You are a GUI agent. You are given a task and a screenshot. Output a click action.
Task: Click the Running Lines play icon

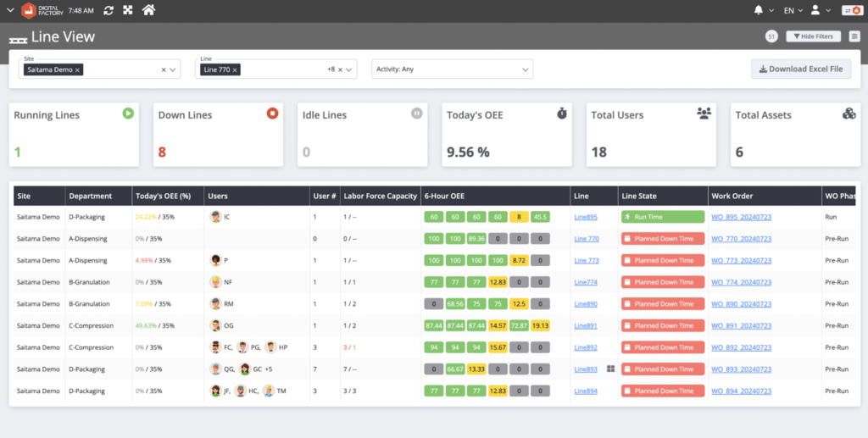[127, 114]
